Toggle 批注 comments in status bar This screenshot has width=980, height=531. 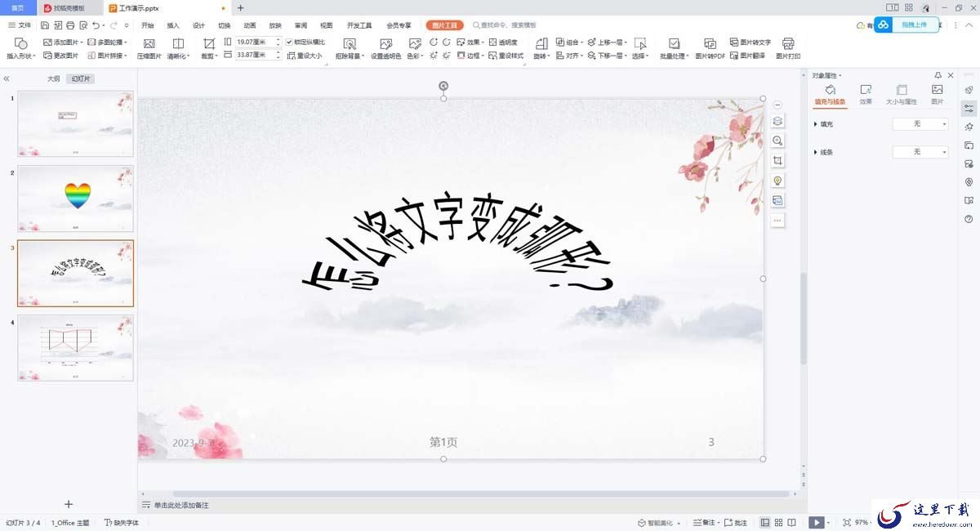pyautogui.click(x=736, y=522)
